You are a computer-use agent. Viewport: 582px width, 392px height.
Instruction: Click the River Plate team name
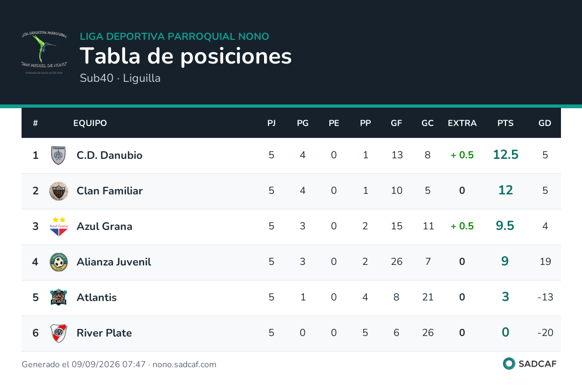point(104,333)
